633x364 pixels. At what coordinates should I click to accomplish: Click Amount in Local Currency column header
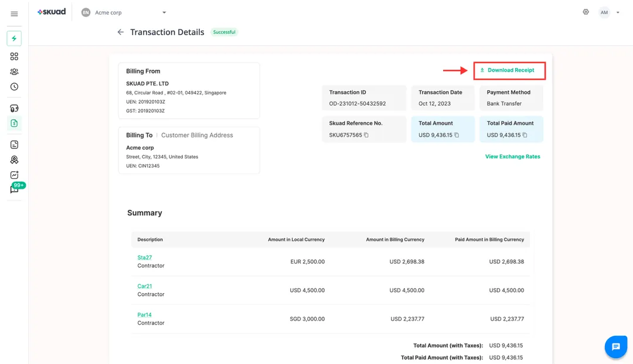(x=296, y=240)
